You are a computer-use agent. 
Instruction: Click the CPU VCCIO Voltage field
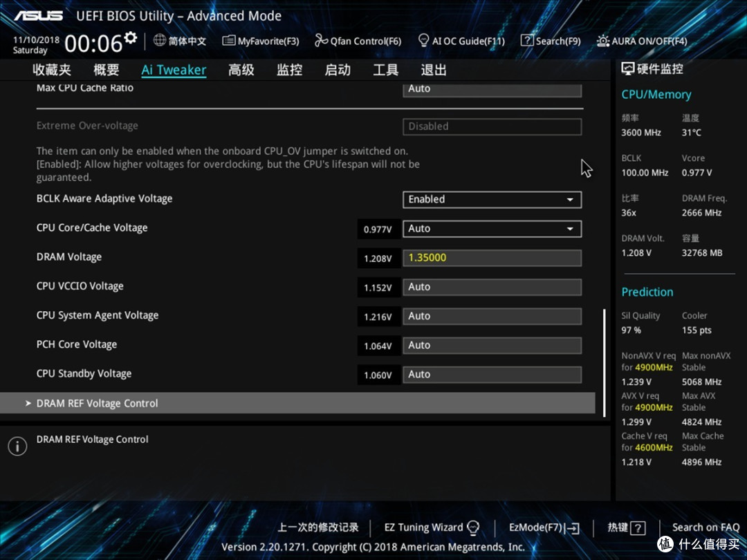(x=492, y=287)
